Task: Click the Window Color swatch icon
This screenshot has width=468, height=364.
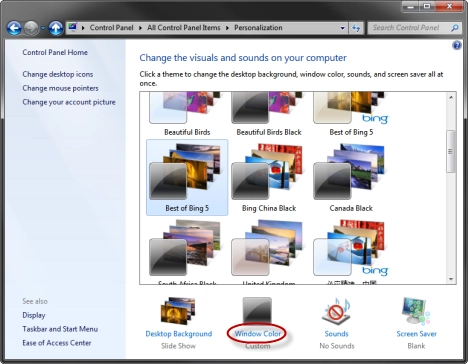Action: (x=257, y=311)
